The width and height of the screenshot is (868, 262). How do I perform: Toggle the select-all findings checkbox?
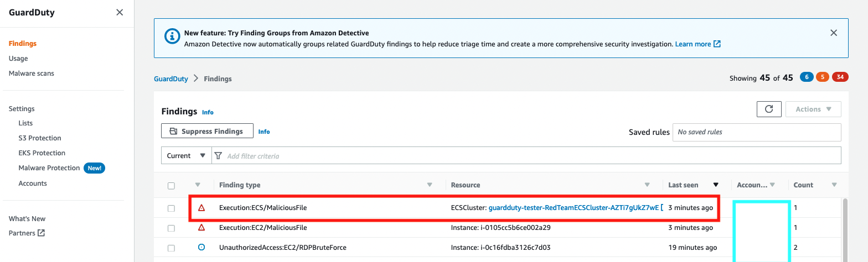click(x=171, y=186)
